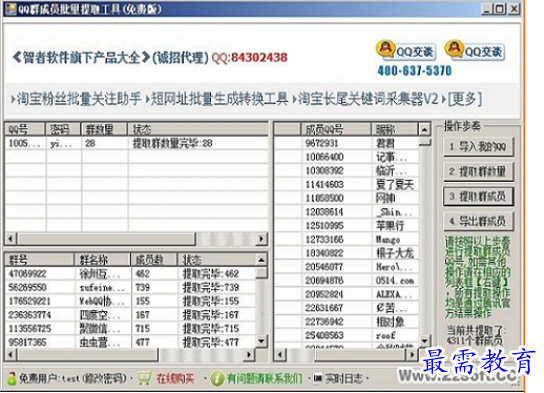
Task: Open 淘宝长尾关键词采集器V2 link
Action: pos(368,99)
